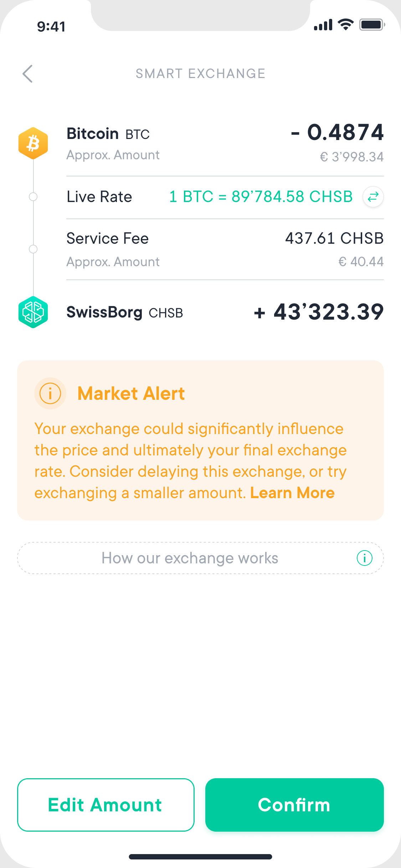Choose Edit Amount
Viewport: 401px width, 868px height.
tap(106, 805)
